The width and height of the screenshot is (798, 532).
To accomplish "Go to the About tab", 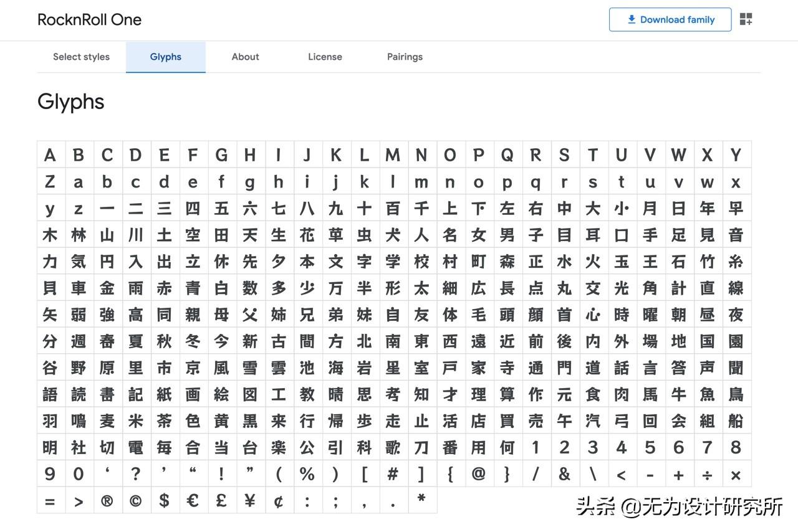I will point(245,57).
